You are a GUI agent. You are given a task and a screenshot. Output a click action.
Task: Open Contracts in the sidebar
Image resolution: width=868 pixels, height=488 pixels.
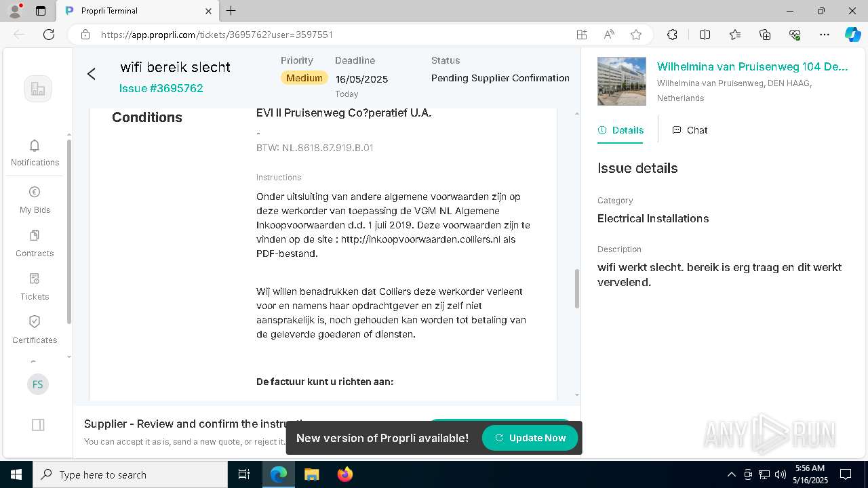coord(35,243)
